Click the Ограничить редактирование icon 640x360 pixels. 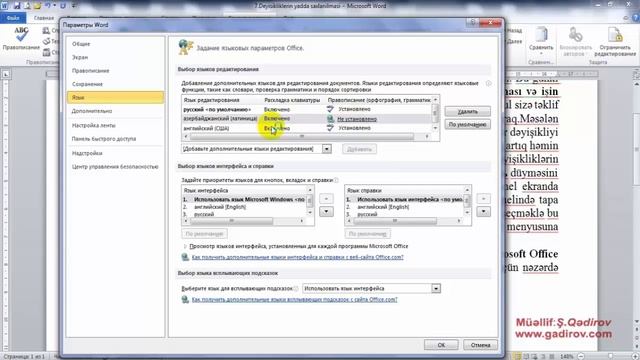coord(615,35)
